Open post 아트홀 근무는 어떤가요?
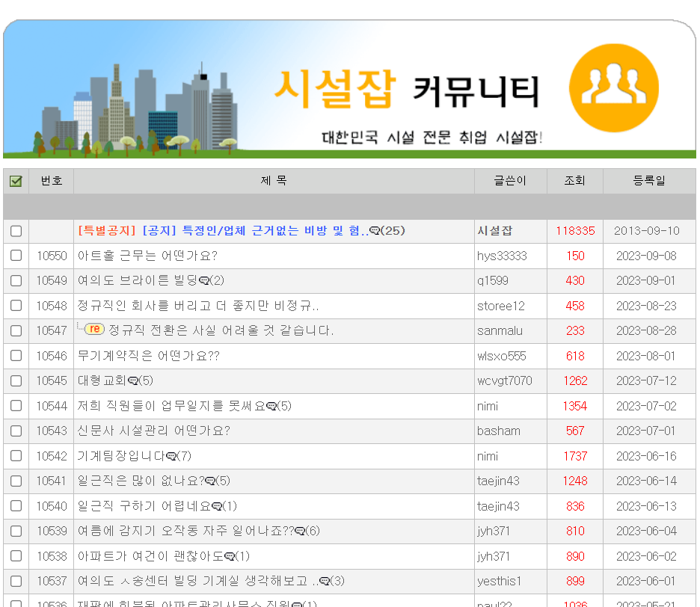700x607 pixels. [x=147, y=256]
